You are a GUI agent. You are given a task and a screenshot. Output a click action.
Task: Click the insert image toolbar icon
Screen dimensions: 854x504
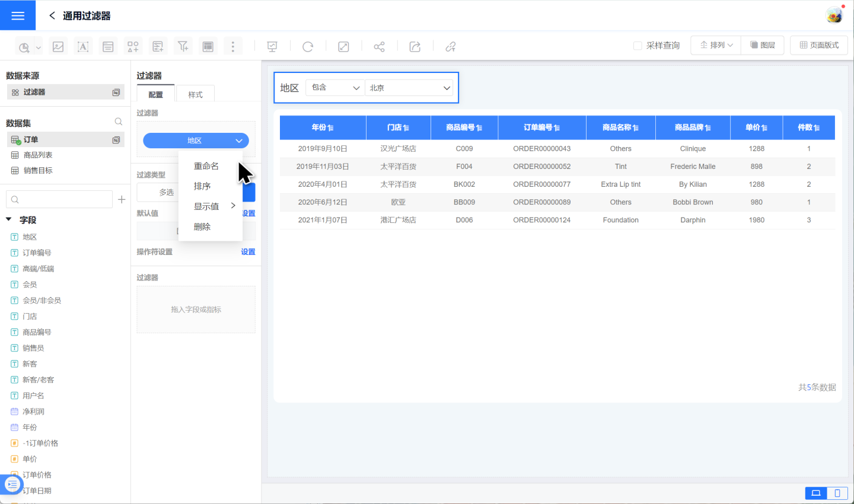point(58,47)
